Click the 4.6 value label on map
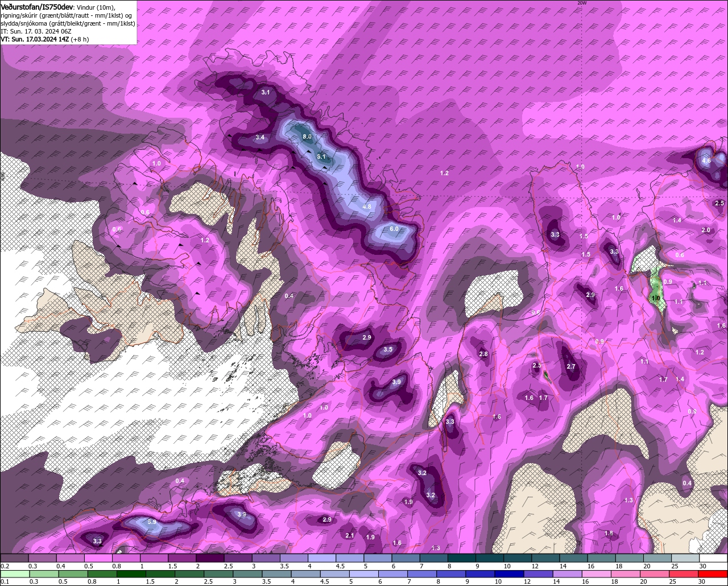Image resolution: width=728 pixels, height=586 pixels. [x=706, y=161]
